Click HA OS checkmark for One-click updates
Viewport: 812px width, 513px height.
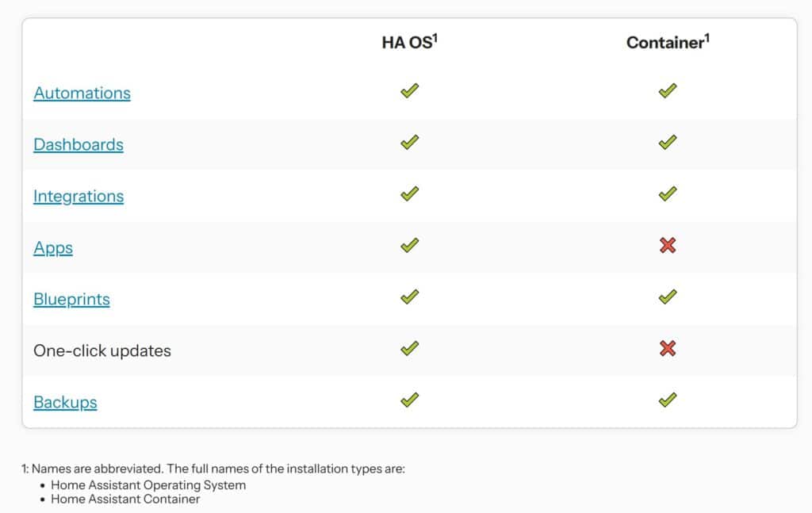tap(409, 349)
